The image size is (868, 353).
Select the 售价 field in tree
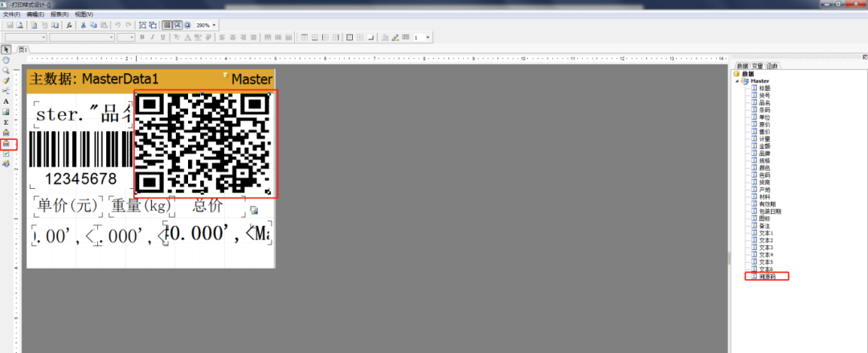coord(764,131)
